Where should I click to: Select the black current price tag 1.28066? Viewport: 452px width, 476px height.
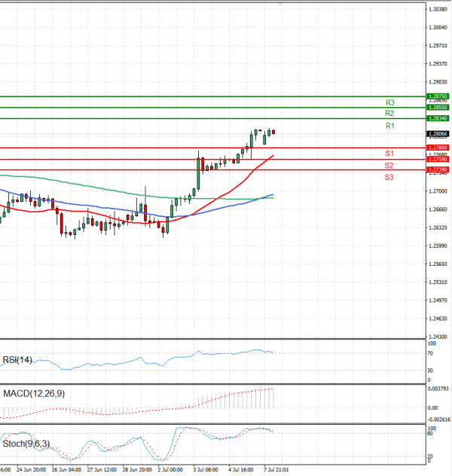point(438,134)
